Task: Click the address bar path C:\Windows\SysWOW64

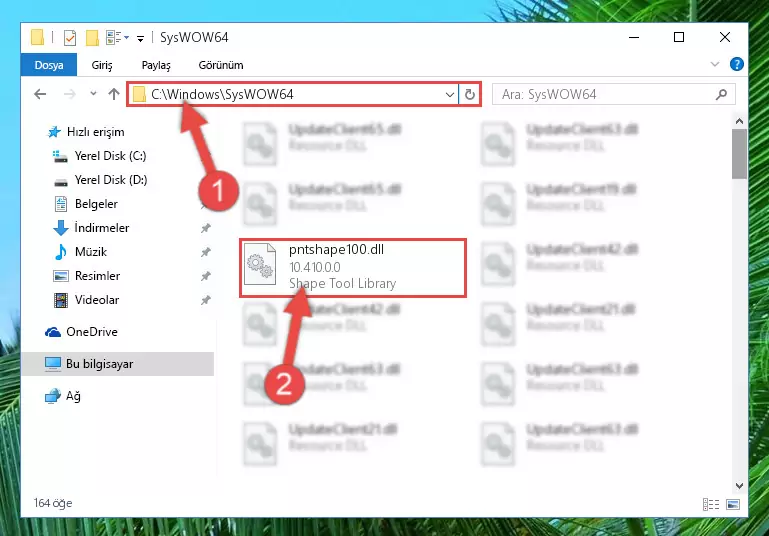Action: tap(222, 94)
